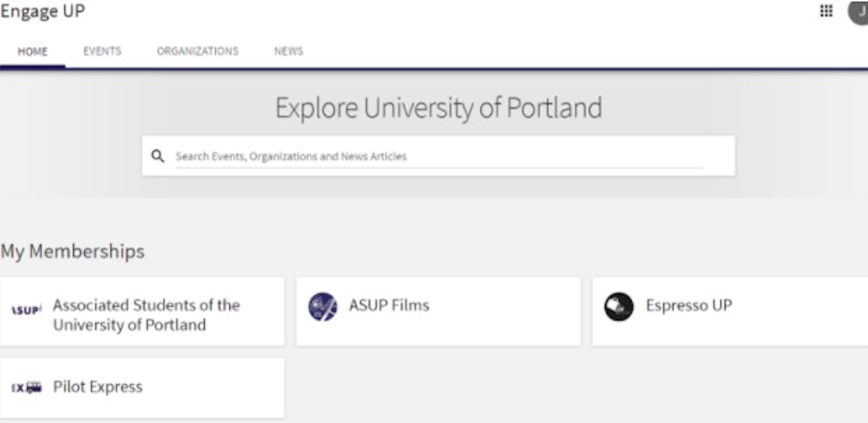Select the My Memberships heading
This screenshot has height=423, width=868.
[73, 251]
